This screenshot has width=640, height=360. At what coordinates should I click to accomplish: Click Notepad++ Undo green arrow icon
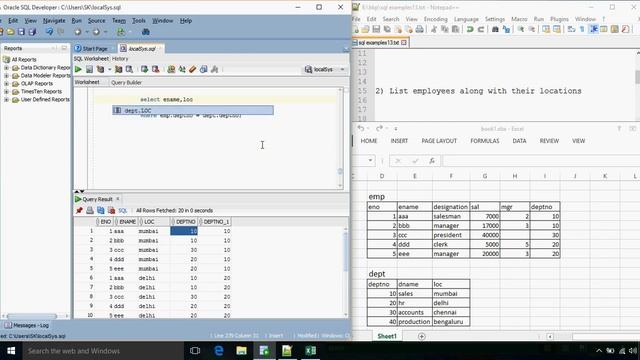(x=470, y=29)
